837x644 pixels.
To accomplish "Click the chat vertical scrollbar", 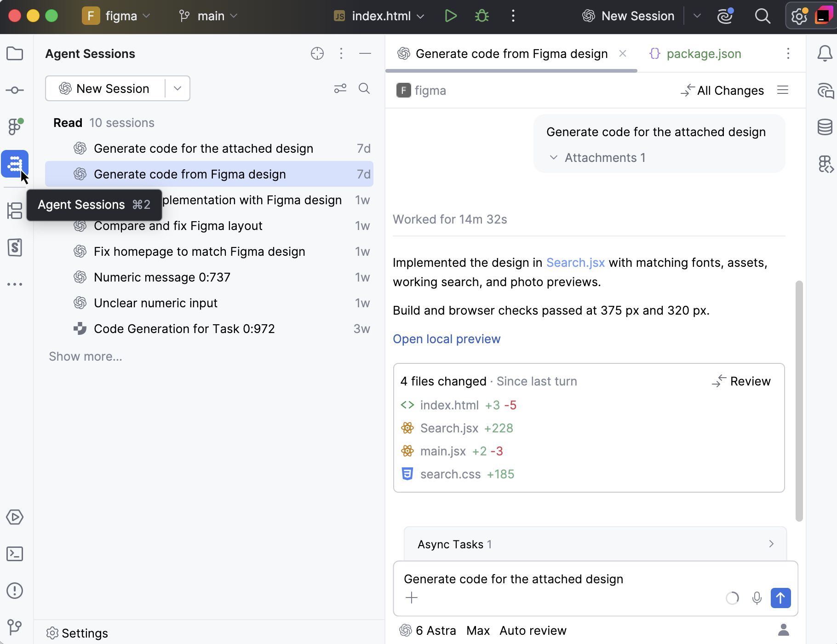I will click(799, 401).
